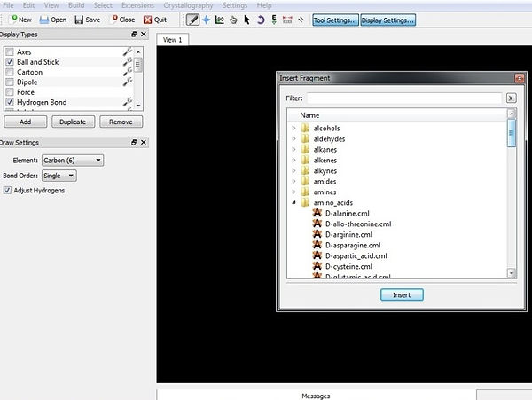Open Cartoon display settings wrench
Screen dimensions: 532x400
[x=128, y=72]
